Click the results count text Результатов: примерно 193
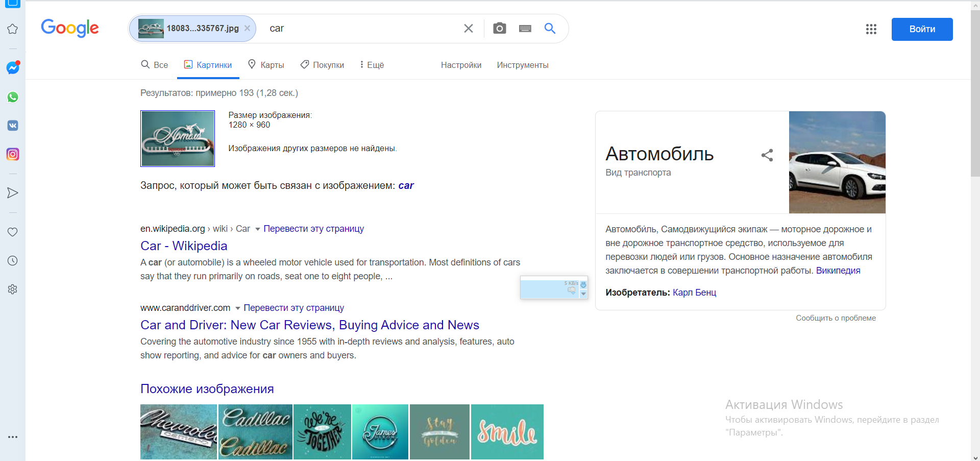The width and height of the screenshot is (980, 461). pyautogui.click(x=219, y=93)
